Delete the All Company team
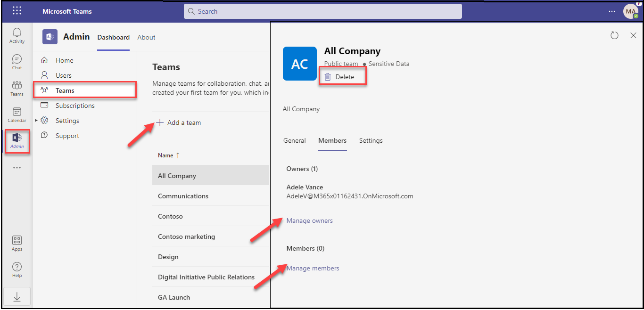 340,77
